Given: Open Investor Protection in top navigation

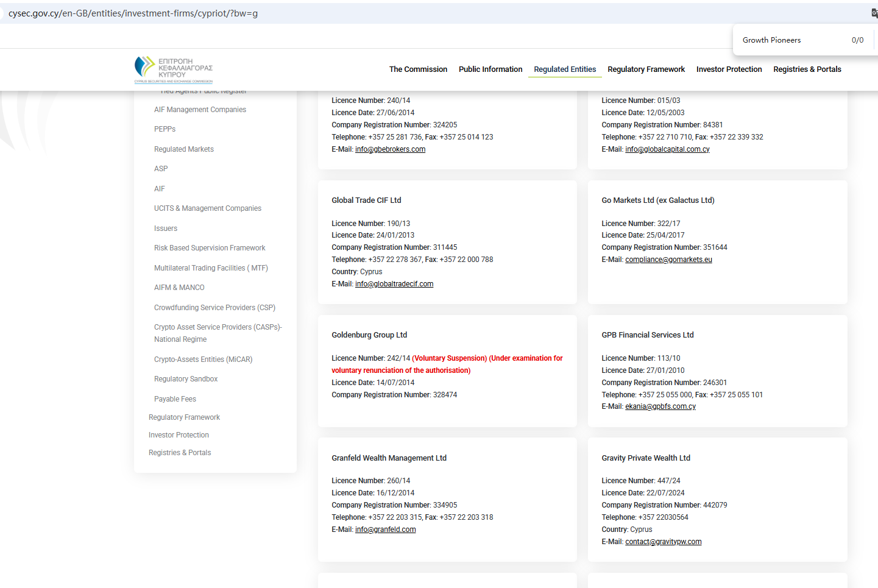Looking at the screenshot, I should pos(729,69).
